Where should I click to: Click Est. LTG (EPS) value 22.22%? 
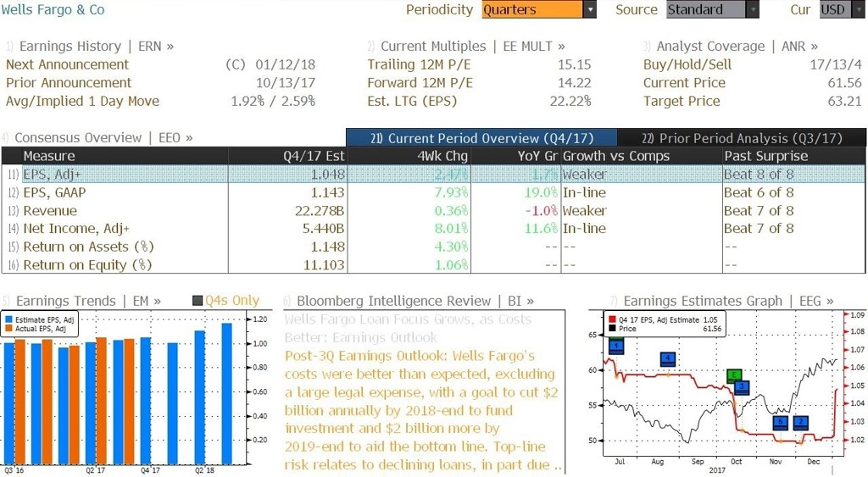[x=570, y=102]
